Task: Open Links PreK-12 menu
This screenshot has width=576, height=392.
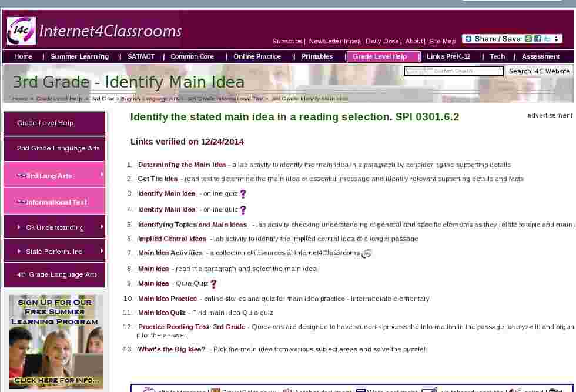Action: (448, 56)
